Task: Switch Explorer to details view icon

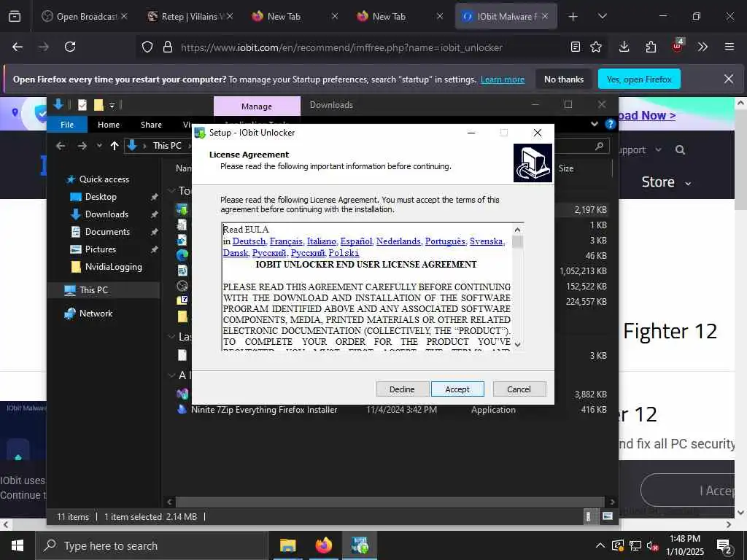Action: pos(589,516)
